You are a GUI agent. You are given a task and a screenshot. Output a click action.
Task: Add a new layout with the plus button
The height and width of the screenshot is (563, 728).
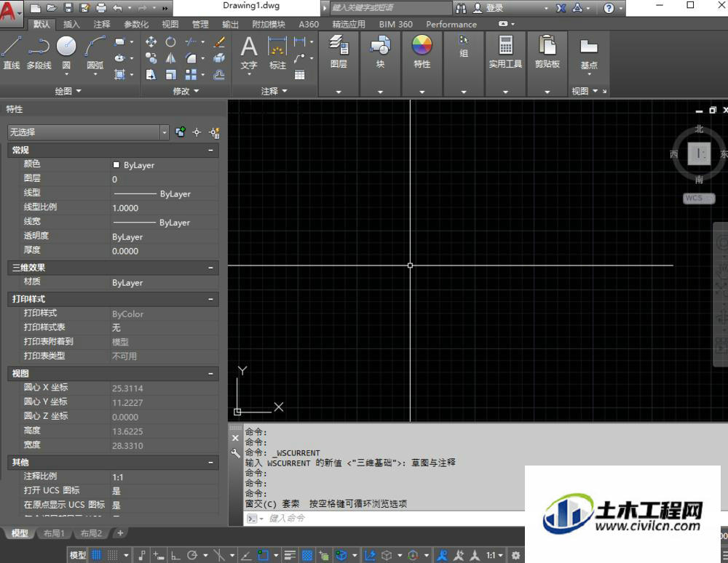point(120,533)
